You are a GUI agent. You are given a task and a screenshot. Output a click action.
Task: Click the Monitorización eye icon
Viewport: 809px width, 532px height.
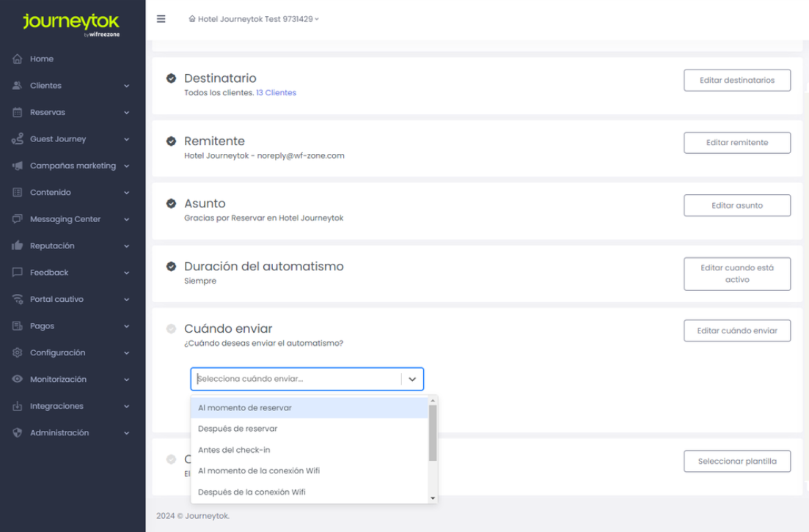click(x=18, y=380)
